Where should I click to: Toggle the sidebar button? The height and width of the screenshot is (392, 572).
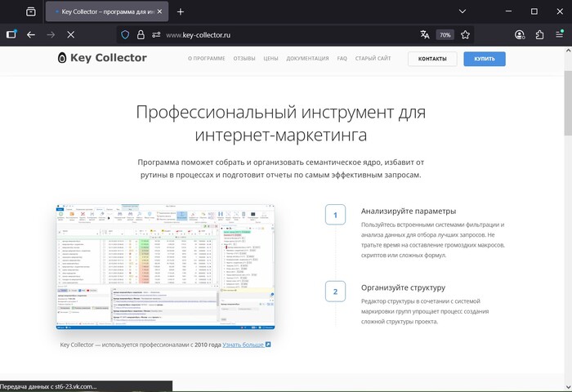pyautogui.click(x=11, y=34)
